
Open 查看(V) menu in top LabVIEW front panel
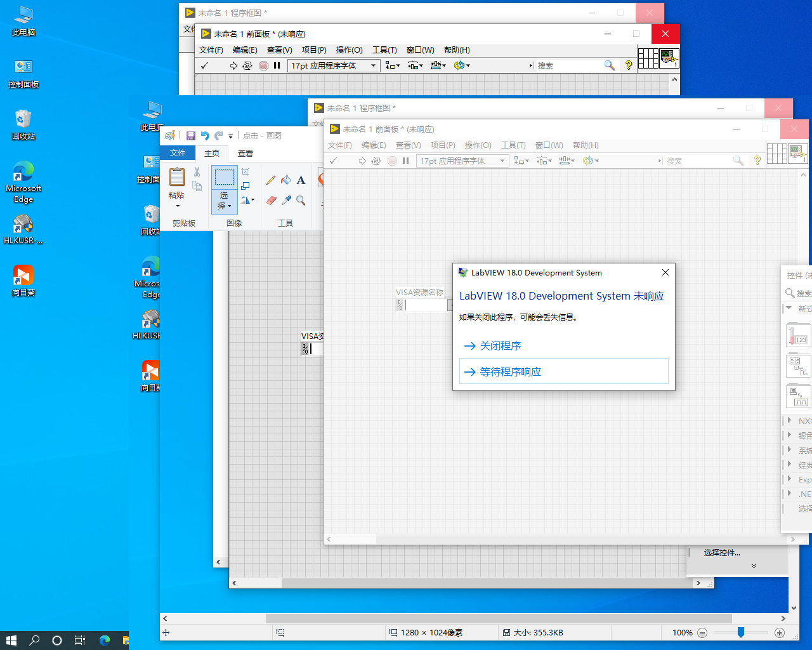(x=280, y=50)
